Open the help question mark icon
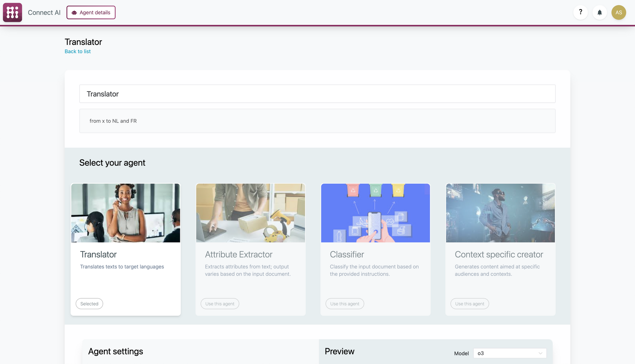Image resolution: width=635 pixels, height=364 pixels. 580,12
